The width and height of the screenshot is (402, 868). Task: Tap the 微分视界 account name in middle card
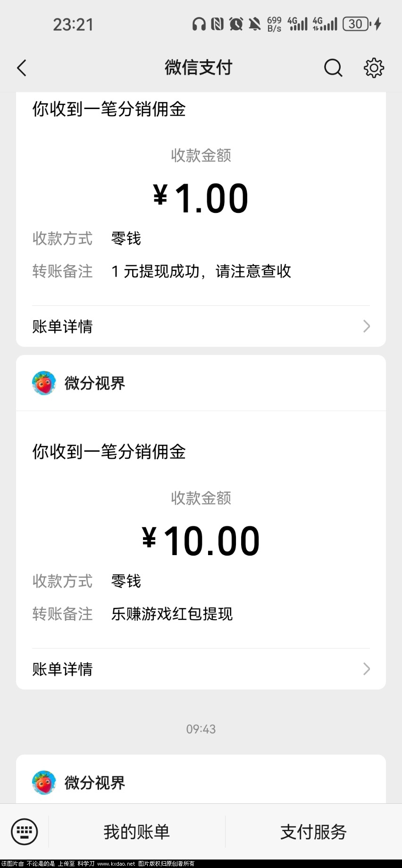tap(95, 383)
